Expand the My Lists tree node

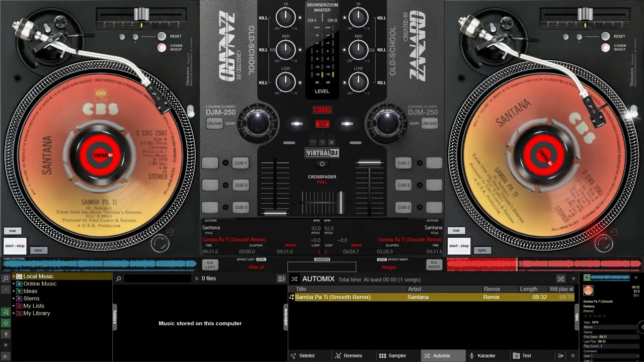[14, 306]
